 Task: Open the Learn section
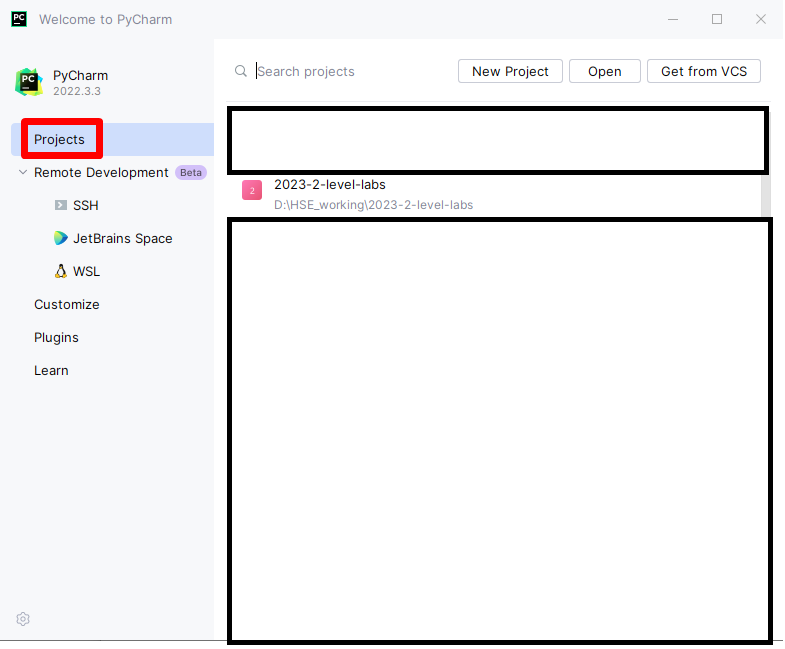point(51,371)
